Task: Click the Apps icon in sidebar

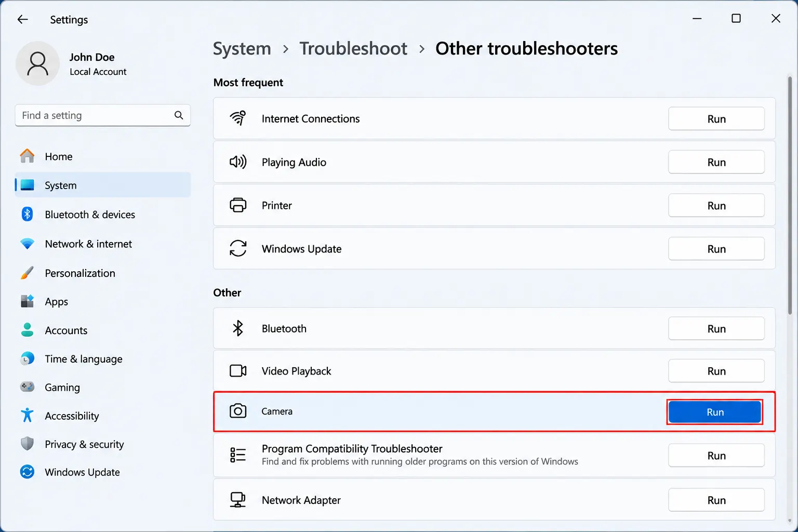Action: [27, 301]
